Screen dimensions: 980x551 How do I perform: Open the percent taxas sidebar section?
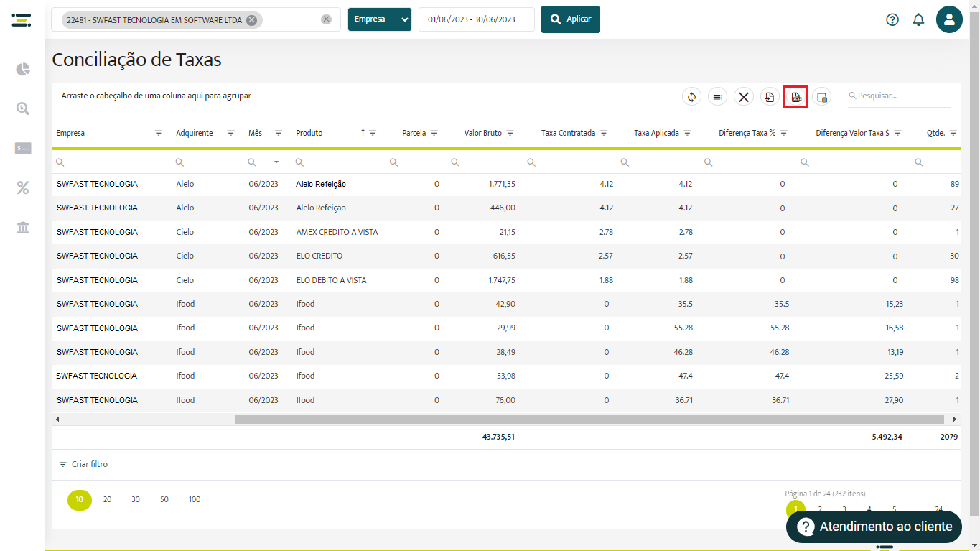pos(23,188)
